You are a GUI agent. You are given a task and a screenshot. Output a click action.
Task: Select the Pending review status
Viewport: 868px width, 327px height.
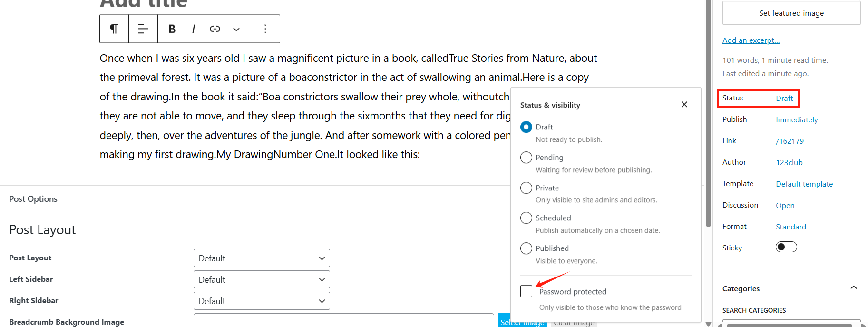coord(526,157)
